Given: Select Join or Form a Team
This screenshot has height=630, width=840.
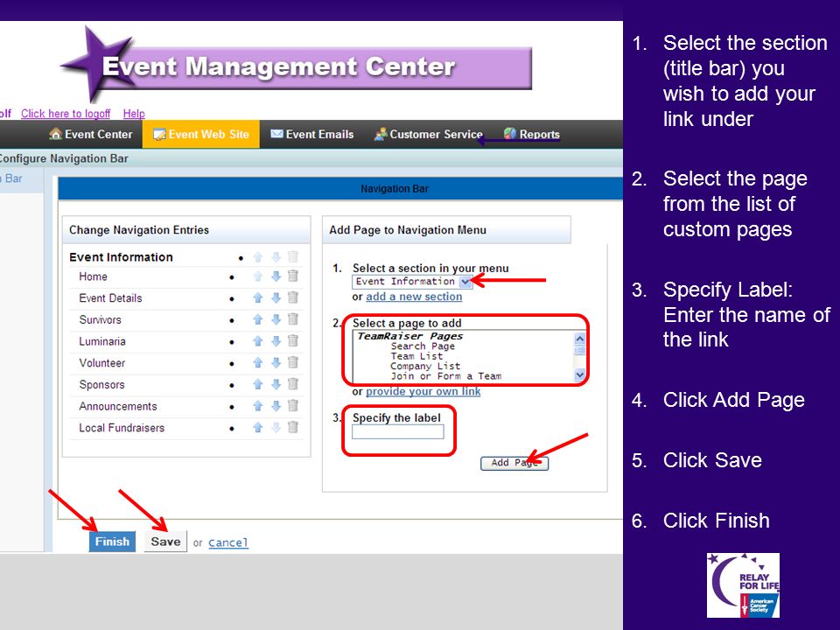Looking at the screenshot, I should 445,376.
